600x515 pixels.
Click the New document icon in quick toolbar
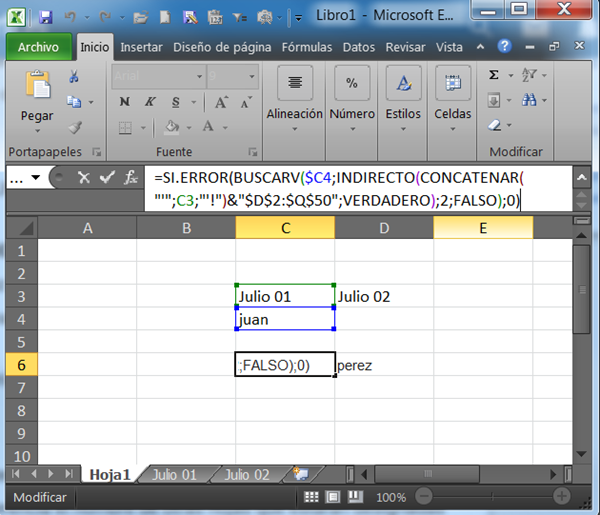[x=165, y=17]
